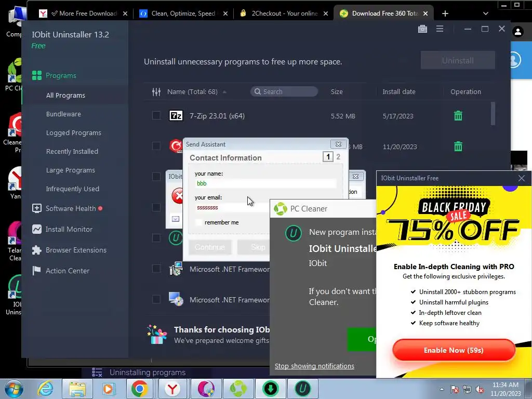The image size is (532, 399).
Task: Open the filter settings icon beside Name column
Action: point(156,91)
